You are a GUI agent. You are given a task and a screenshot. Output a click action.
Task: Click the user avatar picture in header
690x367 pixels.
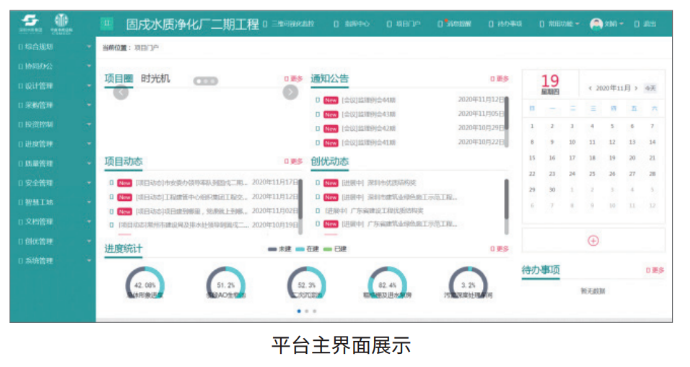tap(596, 24)
